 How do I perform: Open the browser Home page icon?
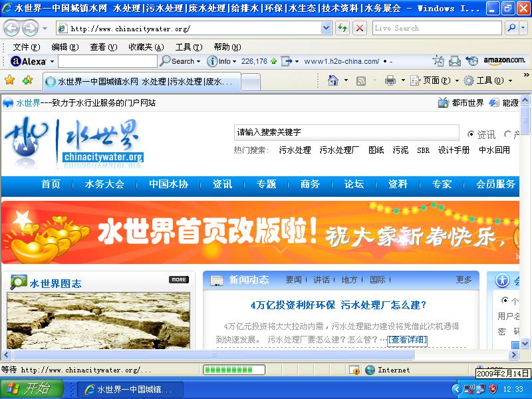click(332, 80)
